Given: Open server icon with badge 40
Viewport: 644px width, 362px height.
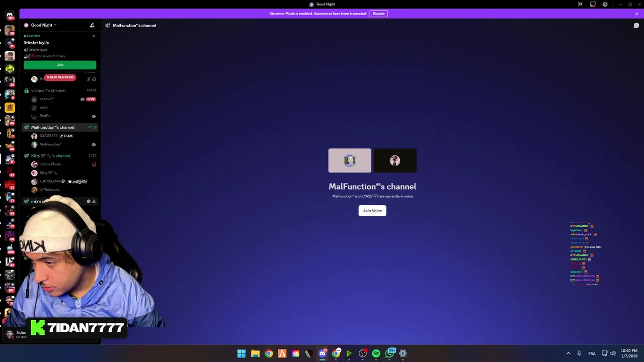Looking at the screenshot, I should click(x=10, y=120).
